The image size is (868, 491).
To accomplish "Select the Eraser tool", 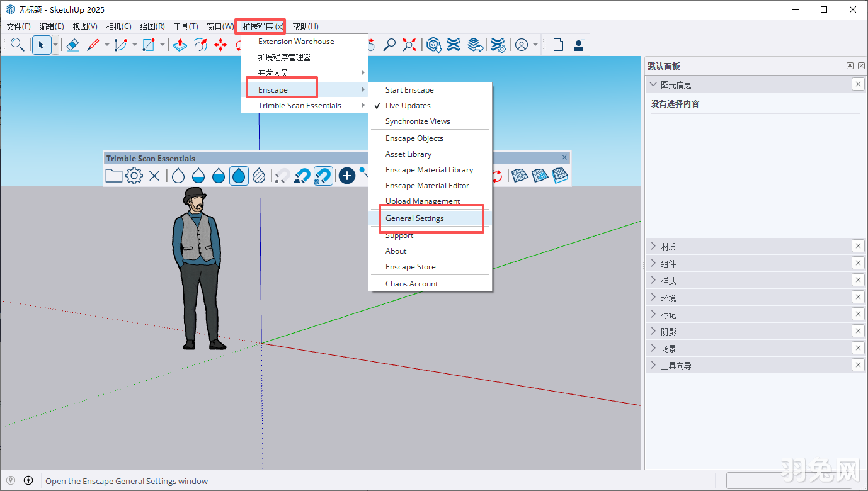I will pos(72,45).
